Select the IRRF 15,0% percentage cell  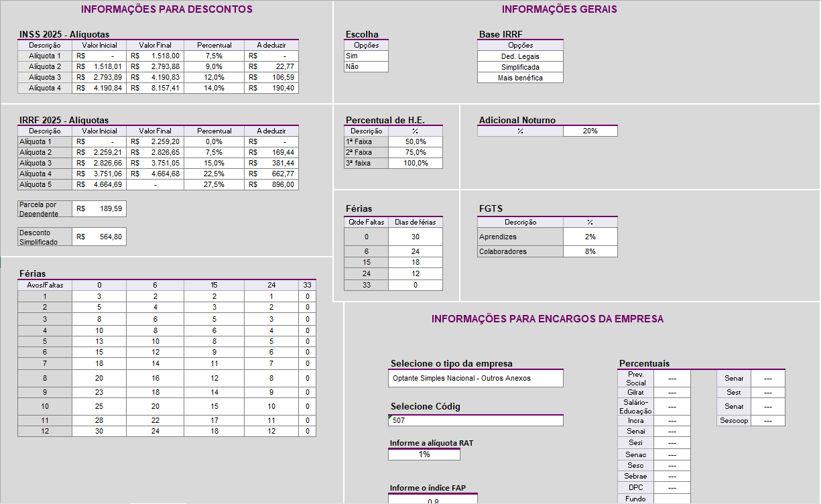coord(214,163)
